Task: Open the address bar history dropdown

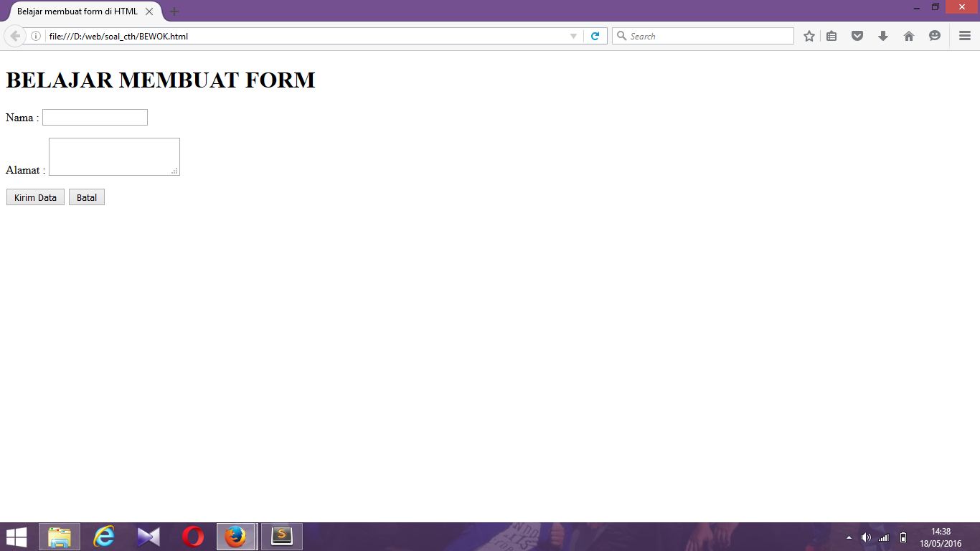Action: [573, 35]
